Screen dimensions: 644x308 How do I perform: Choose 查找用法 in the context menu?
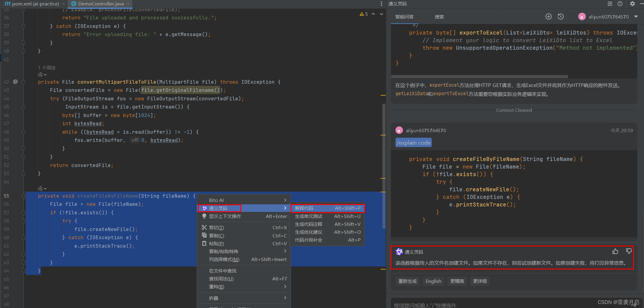244,279
